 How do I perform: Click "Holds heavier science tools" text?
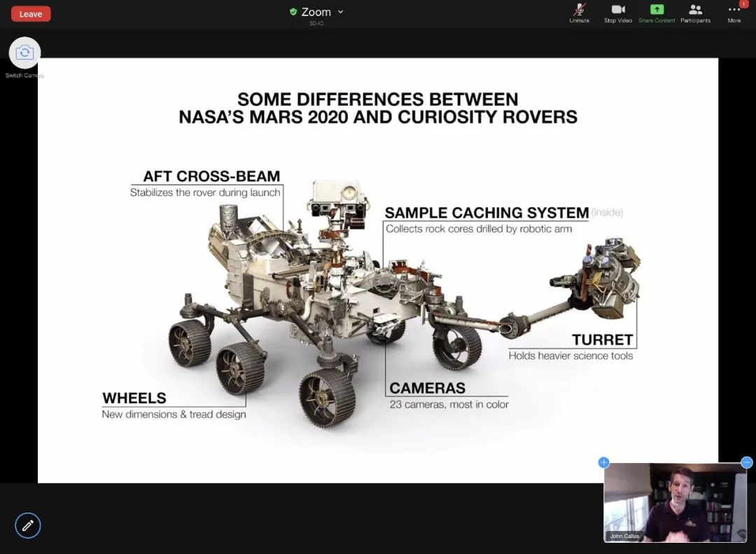[570, 356]
